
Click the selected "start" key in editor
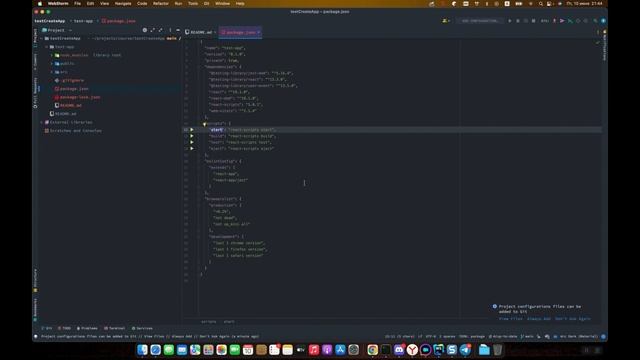point(217,130)
